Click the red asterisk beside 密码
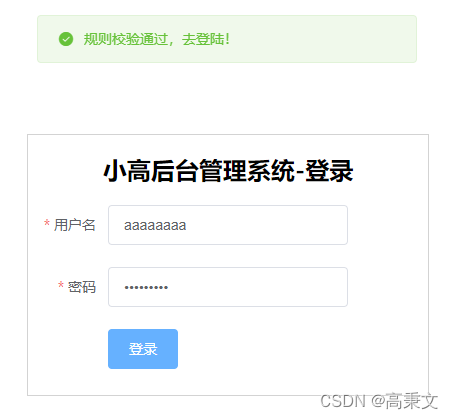Image resolution: width=453 pixels, height=419 pixels. [61, 285]
